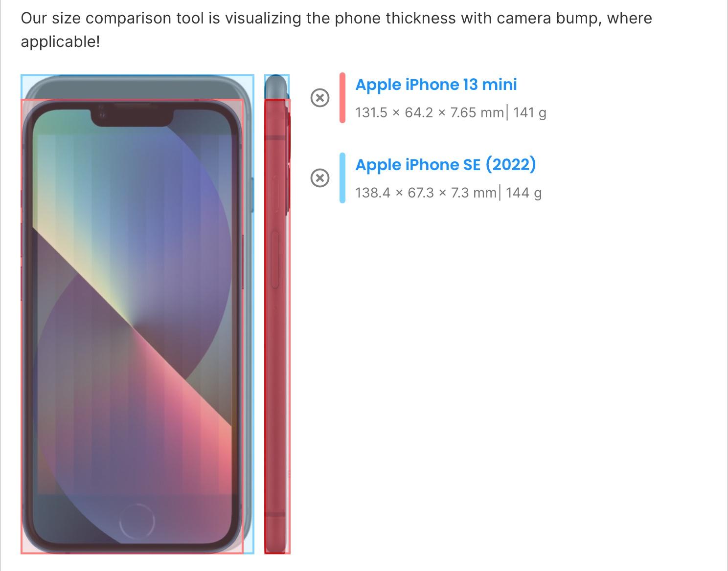This screenshot has height=571, width=728.
Task: Click the camera bump on the red side profile
Action: tap(288, 163)
